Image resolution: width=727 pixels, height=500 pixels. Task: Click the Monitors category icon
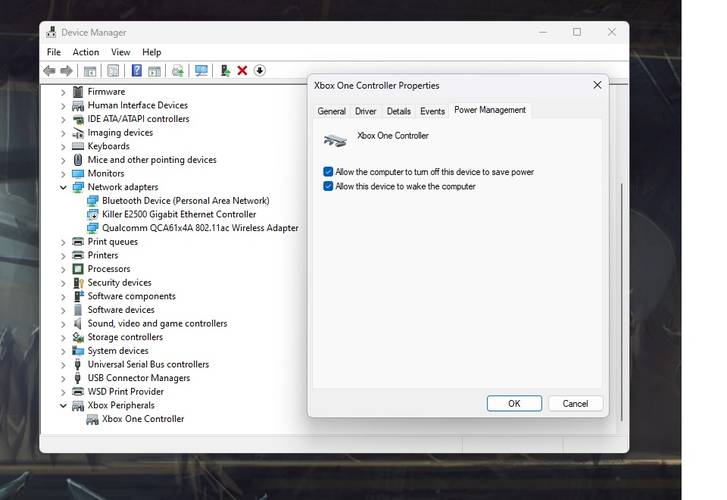click(78, 173)
